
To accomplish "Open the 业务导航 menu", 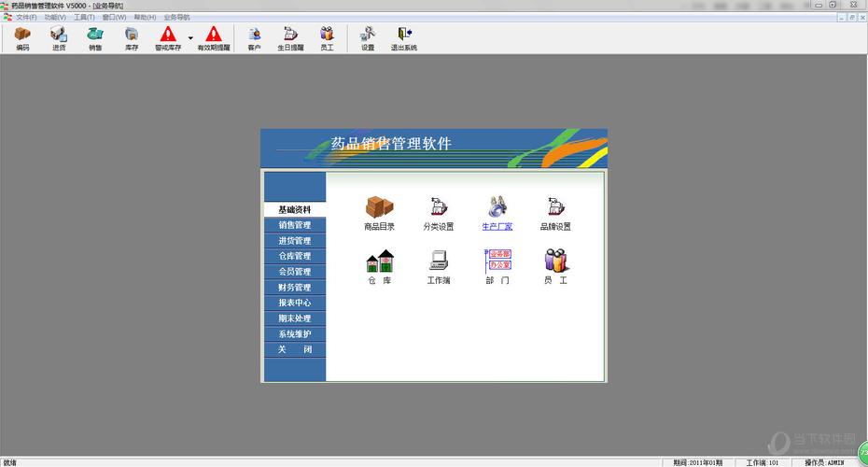I will pyautogui.click(x=176, y=17).
